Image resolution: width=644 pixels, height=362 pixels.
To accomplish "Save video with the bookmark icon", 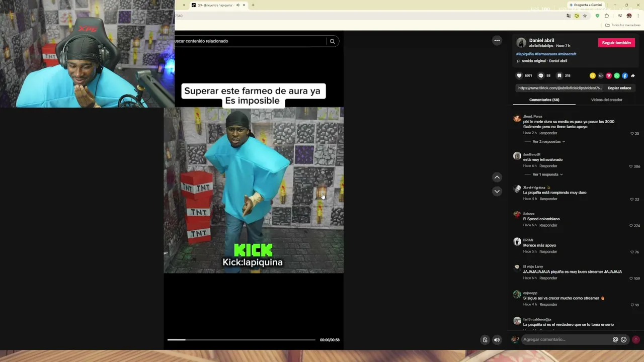I will [x=559, y=75].
